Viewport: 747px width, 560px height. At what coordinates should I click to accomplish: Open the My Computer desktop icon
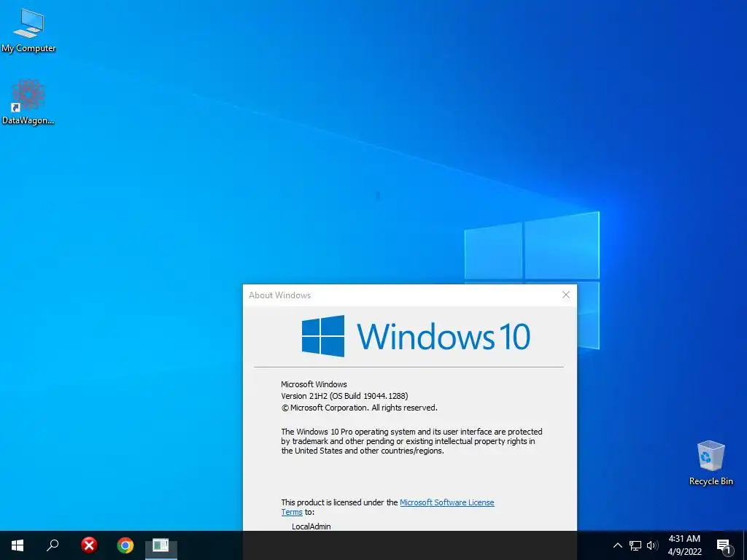[x=28, y=31]
